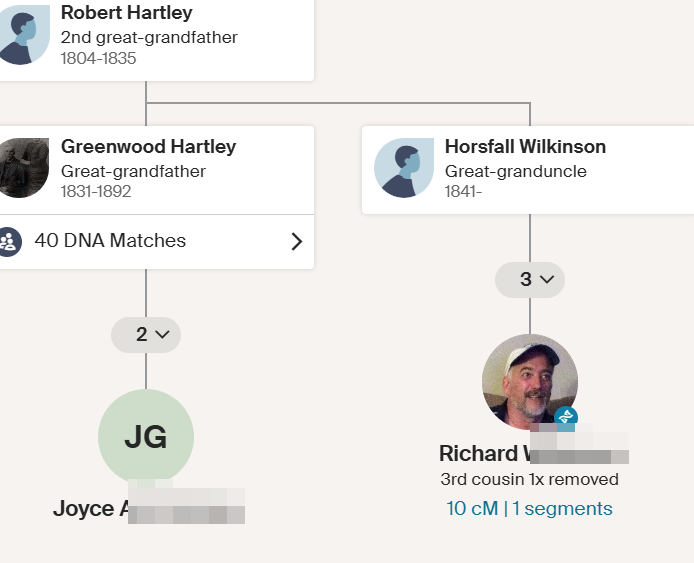The height and width of the screenshot is (563, 694).
Task: Select the Horsfall Wilkinson name
Action: pyautogui.click(x=525, y=146)
